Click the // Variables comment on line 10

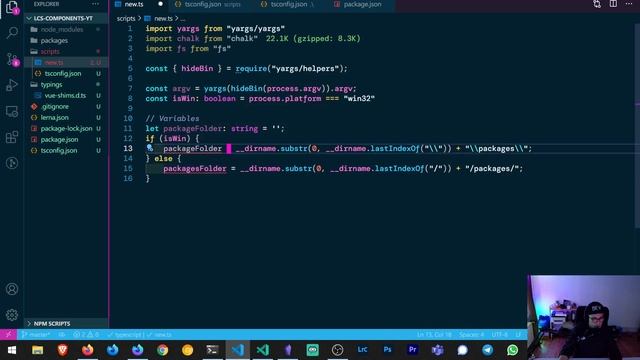(172, 118)
